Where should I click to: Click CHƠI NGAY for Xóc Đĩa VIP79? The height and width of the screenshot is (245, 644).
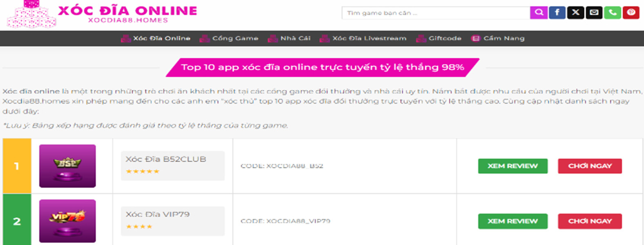click(590, 221)
